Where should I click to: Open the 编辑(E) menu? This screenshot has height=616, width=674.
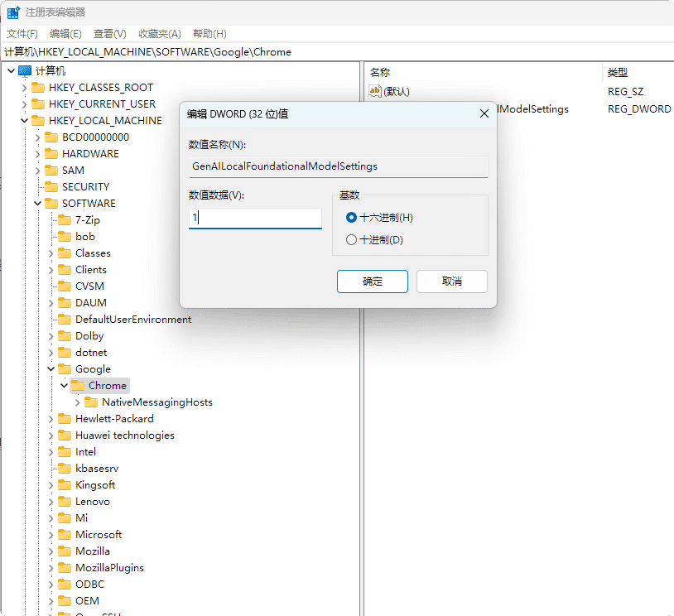click(x=65, y=33)
